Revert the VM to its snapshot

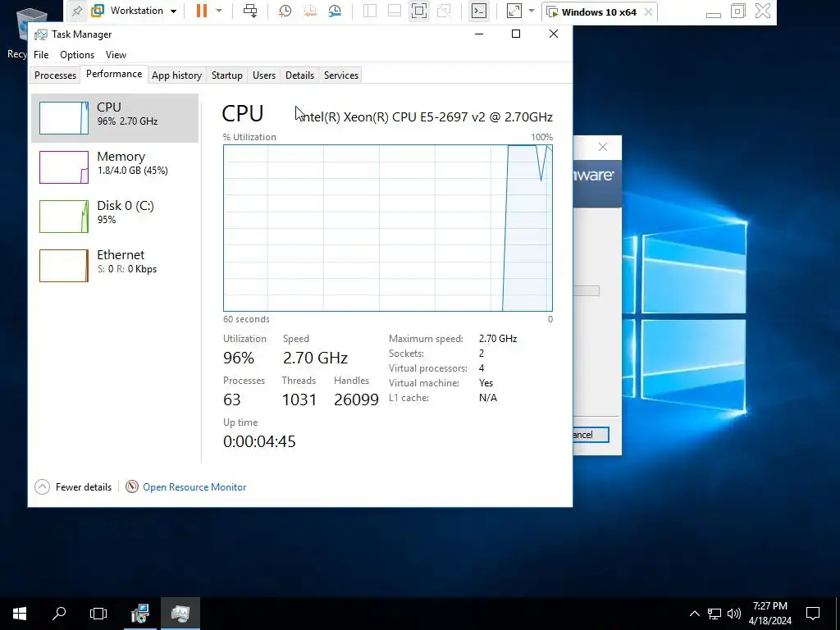pyautogui.click(x=309, y=11)
